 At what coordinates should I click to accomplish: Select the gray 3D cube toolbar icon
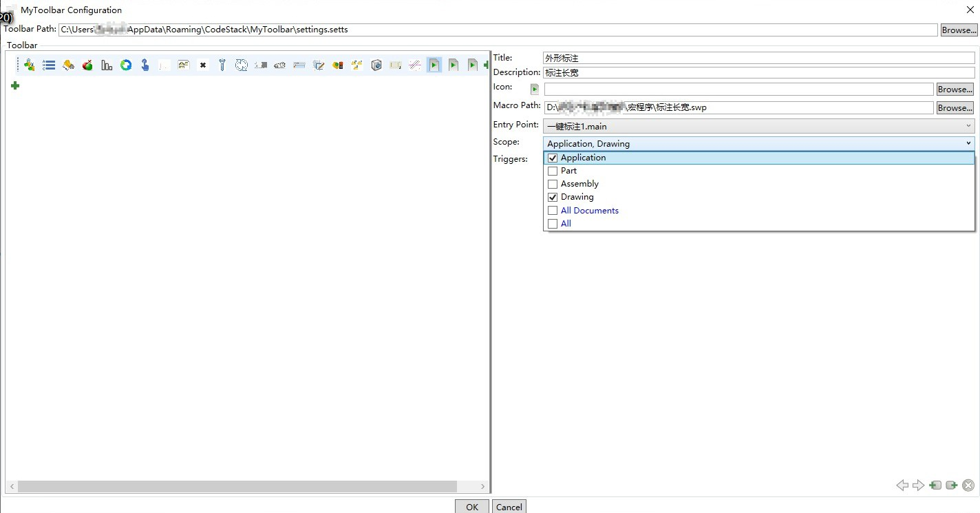tap(376, 65)
